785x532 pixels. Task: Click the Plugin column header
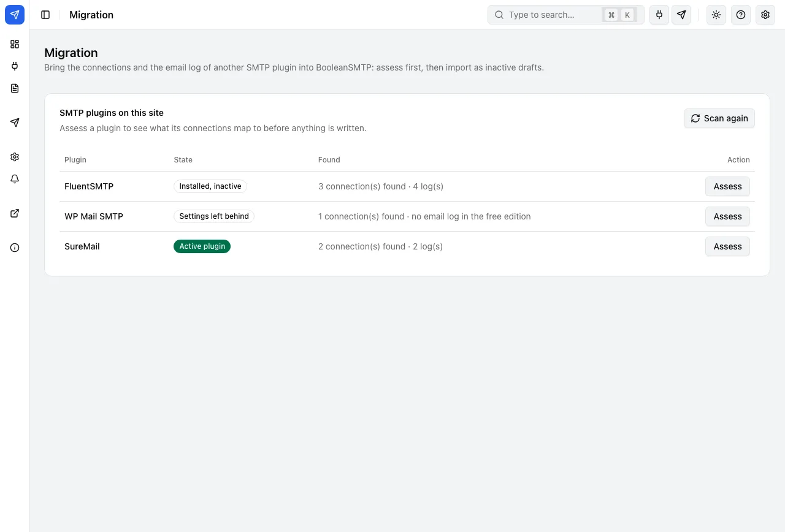(x=75, y=160)
